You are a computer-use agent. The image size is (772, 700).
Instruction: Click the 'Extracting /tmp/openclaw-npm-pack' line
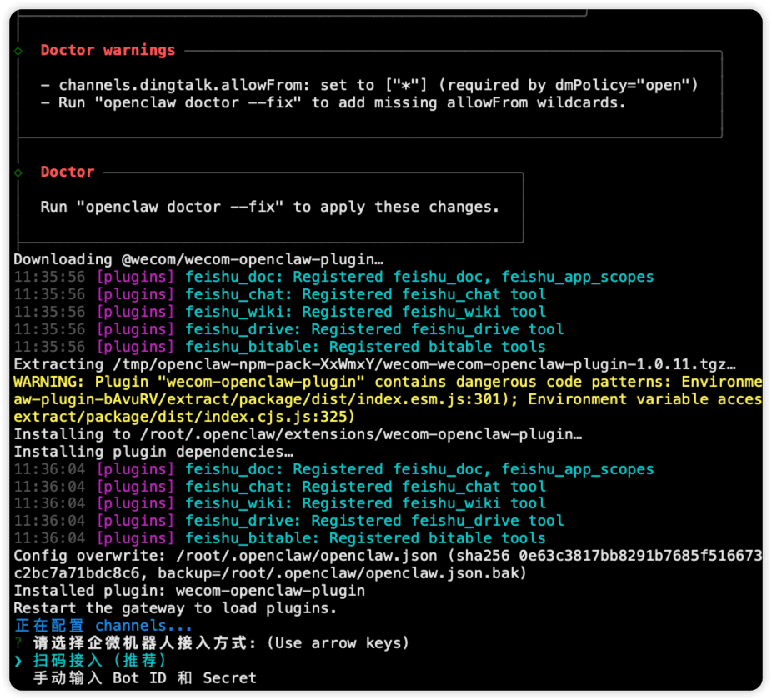tap(374, 364)
